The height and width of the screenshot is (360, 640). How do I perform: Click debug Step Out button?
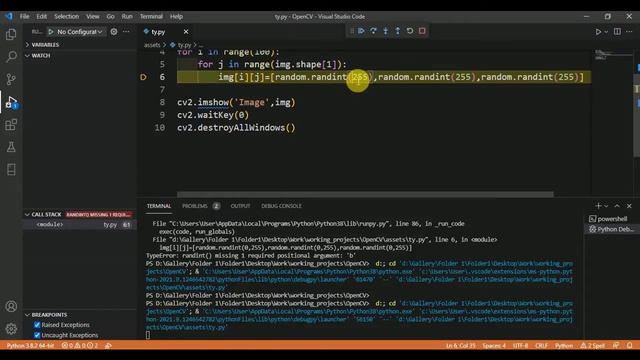pos(398,31)
